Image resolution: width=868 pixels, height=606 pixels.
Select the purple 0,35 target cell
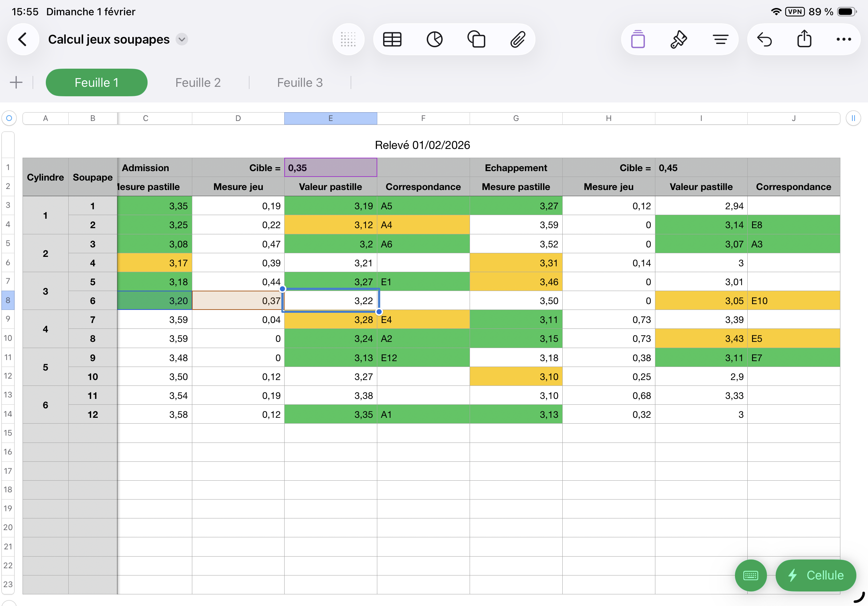[x=330, y=168]
